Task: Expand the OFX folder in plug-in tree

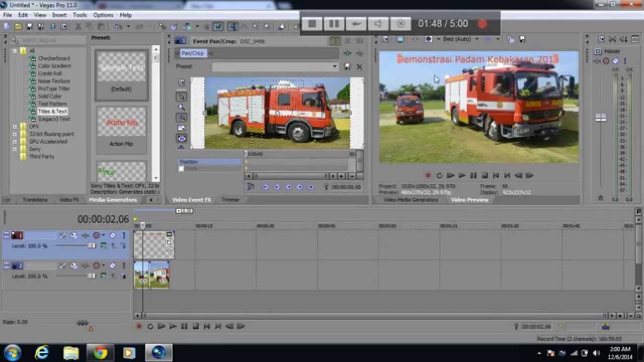Action: tap(15, 127)
